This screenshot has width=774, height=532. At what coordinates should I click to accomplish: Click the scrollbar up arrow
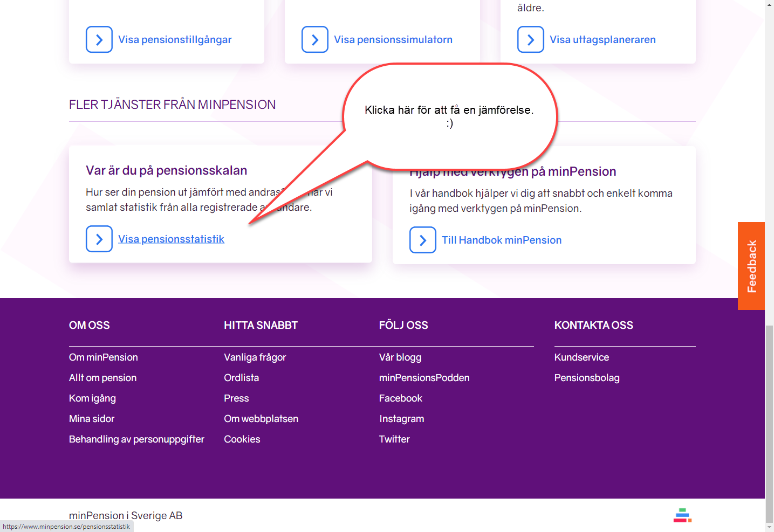point(769,4)
